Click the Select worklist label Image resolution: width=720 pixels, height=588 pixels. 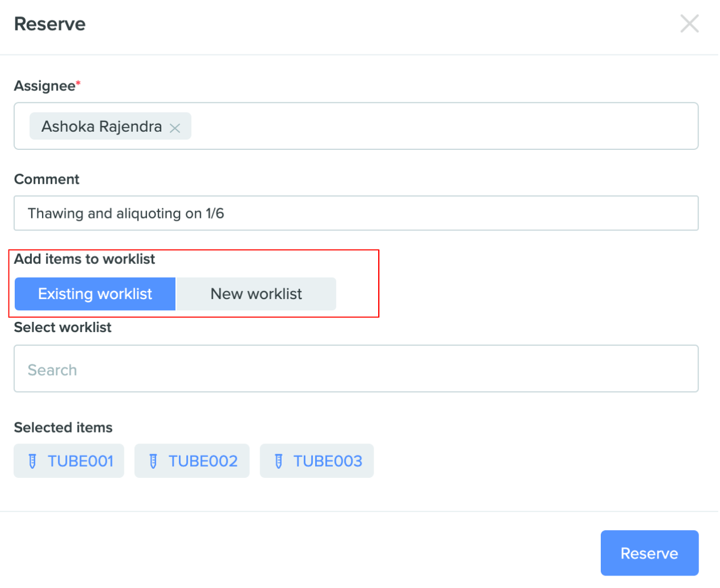point(63,327)
